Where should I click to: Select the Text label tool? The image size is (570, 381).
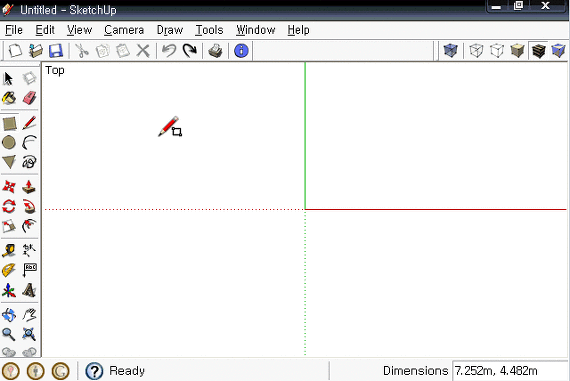coord(29,270)
